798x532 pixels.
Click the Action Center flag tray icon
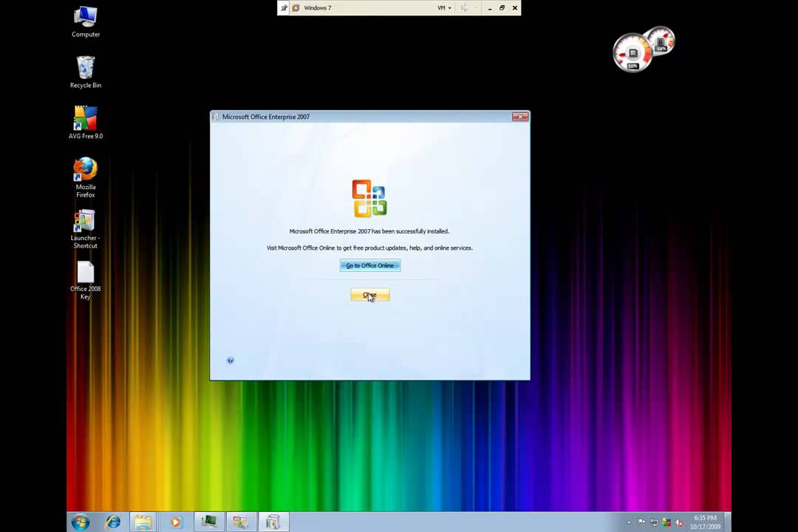tap(641, 522)
